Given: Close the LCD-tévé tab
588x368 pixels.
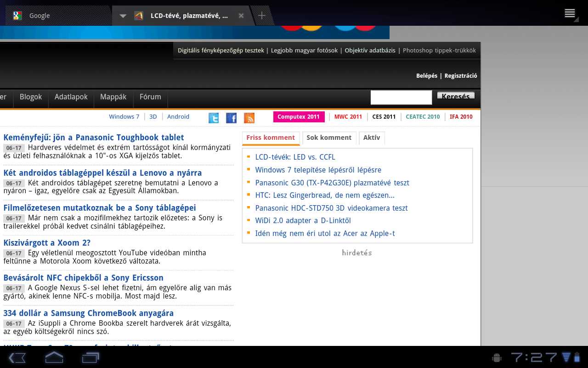Looking at the screenshot, I should pos(241,16).
